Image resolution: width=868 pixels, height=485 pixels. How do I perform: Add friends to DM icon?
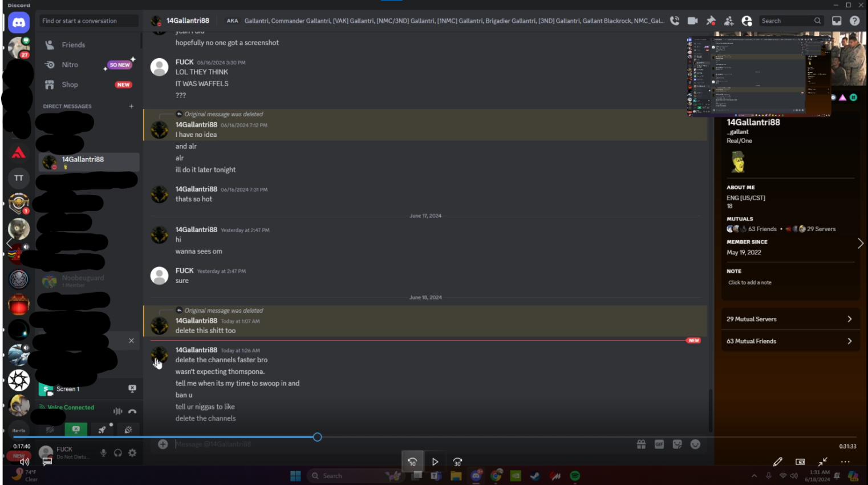(729, 21)
